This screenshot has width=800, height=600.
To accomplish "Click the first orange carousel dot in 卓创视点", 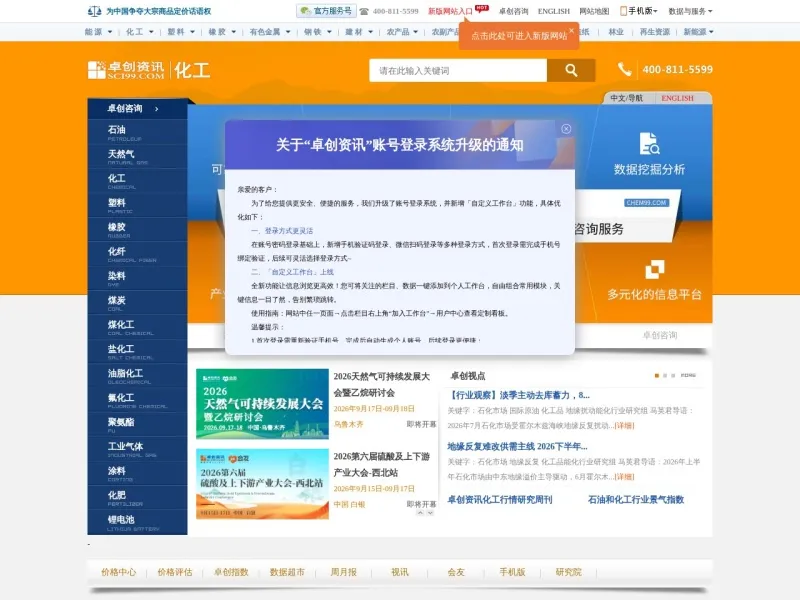I will 657,376.
